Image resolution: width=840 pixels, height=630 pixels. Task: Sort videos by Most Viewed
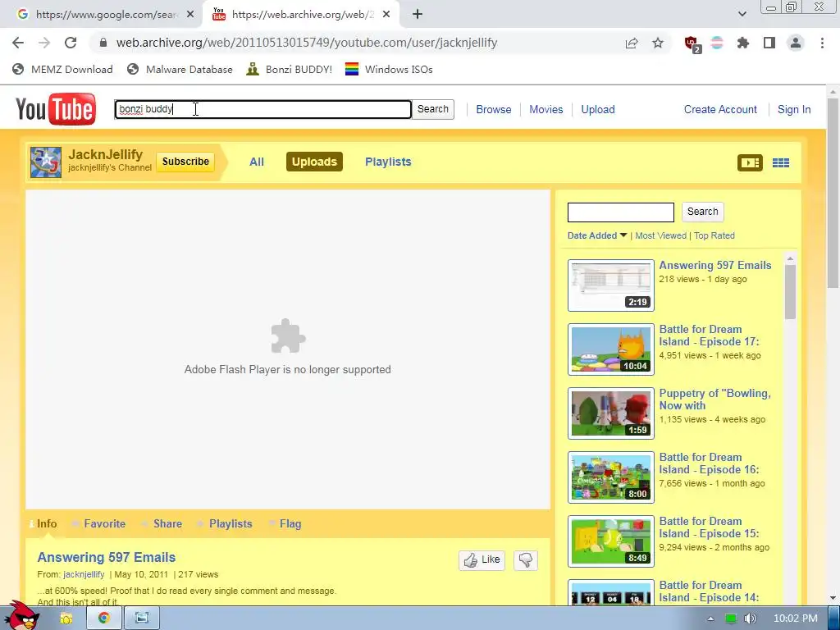coord(660,235)
